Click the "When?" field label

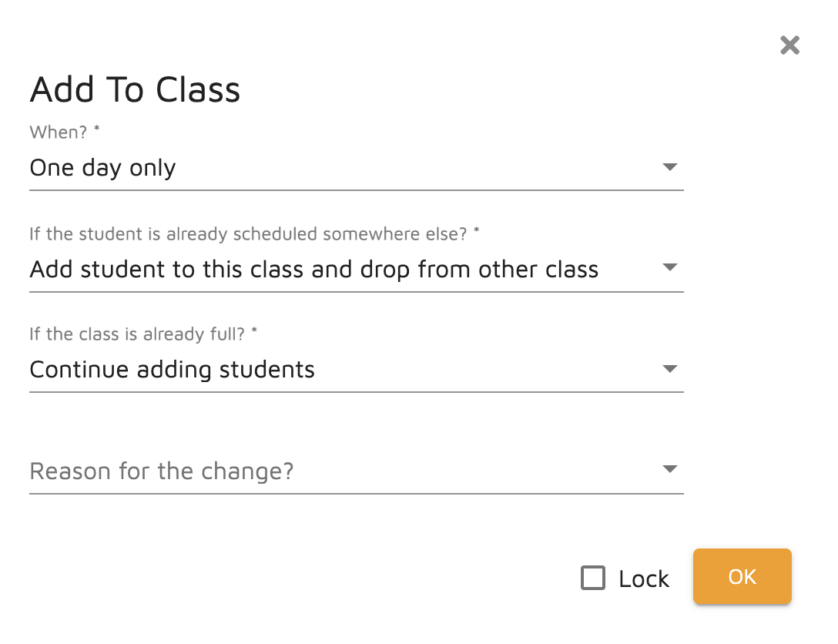(x=59, y=132)
